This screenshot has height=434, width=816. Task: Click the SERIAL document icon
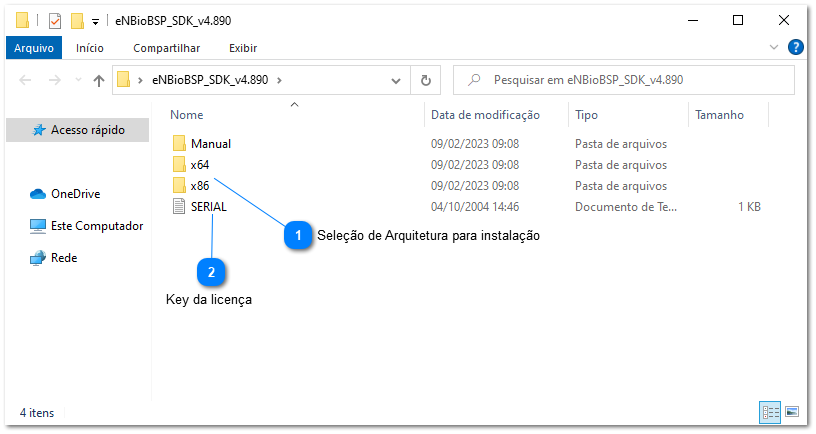[x=179, y=207]
